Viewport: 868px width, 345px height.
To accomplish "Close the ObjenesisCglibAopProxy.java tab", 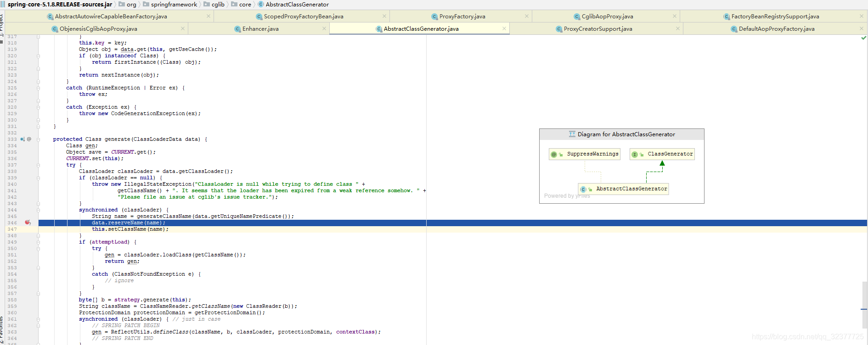I will pos(182,28).
